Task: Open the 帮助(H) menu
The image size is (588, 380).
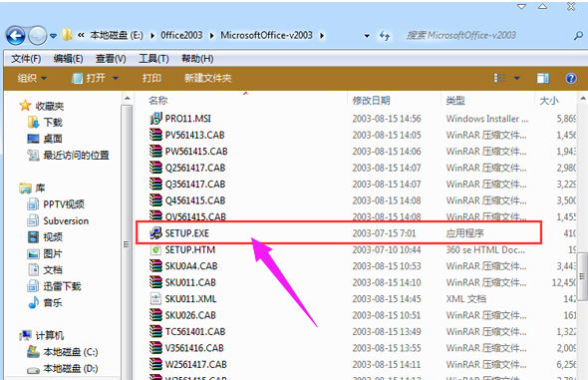Action: pyautogui.click(x=197, y=59)
